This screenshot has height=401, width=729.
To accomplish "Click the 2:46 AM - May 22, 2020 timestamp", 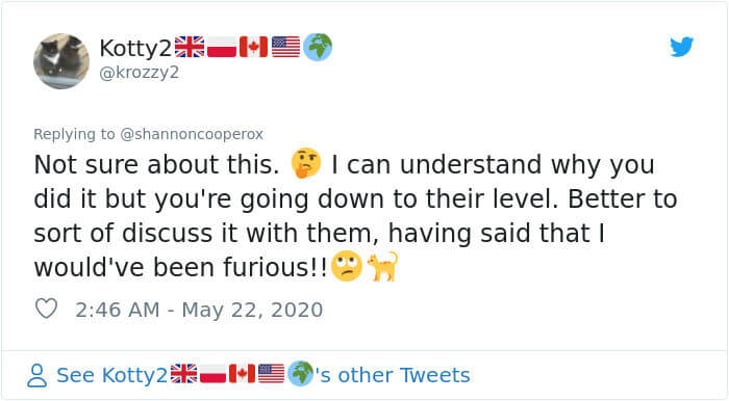I will [x=199, y=310].
